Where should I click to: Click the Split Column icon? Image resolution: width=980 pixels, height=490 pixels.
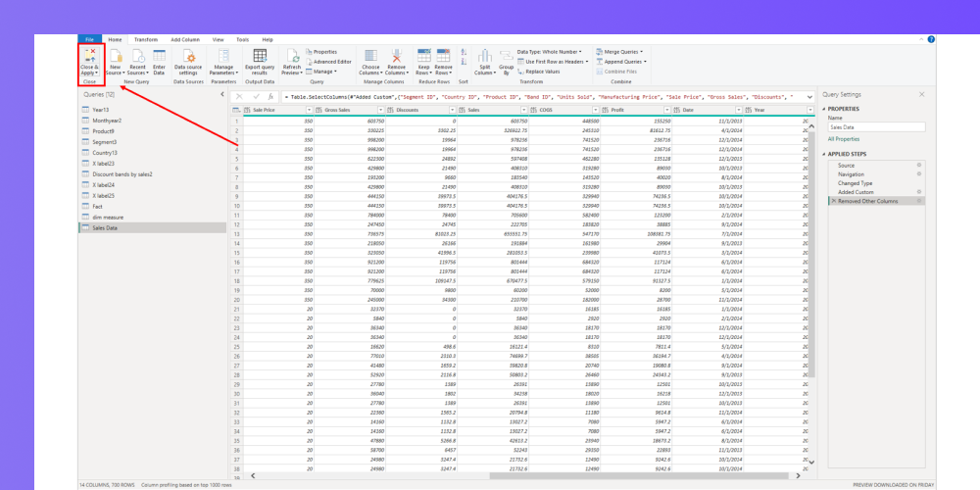point(485,55)
